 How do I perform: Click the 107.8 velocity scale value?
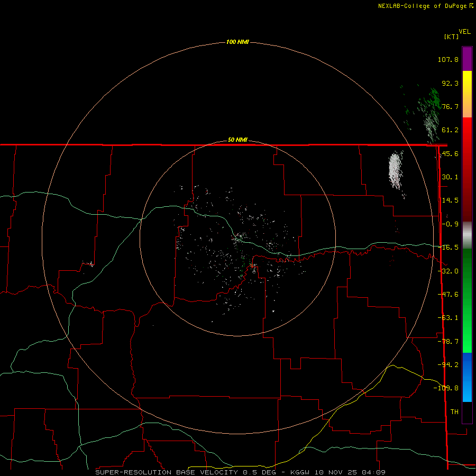pos(448,59)
